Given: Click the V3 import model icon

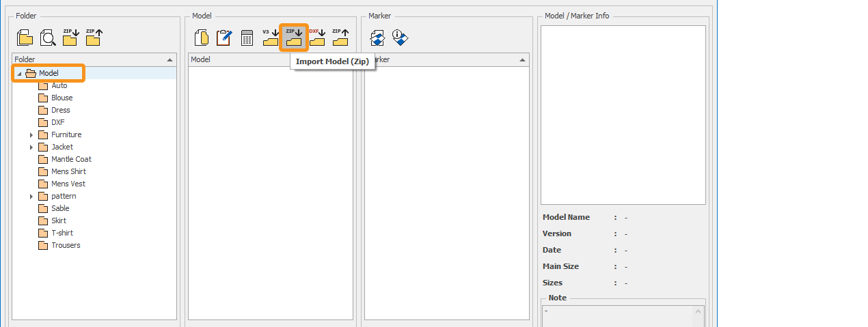Looking at the screenshot, I should (271, 38).
